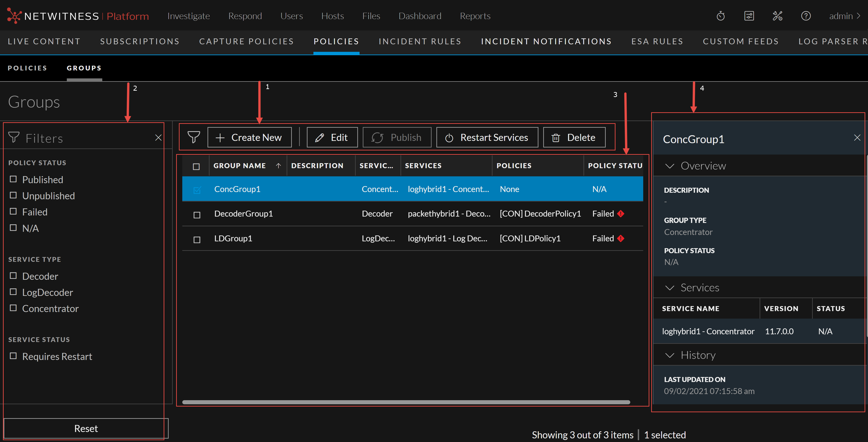Screen dimensions: 868x442
Task: Collapse the Services section chevron
Action: [x=670, y=288]
